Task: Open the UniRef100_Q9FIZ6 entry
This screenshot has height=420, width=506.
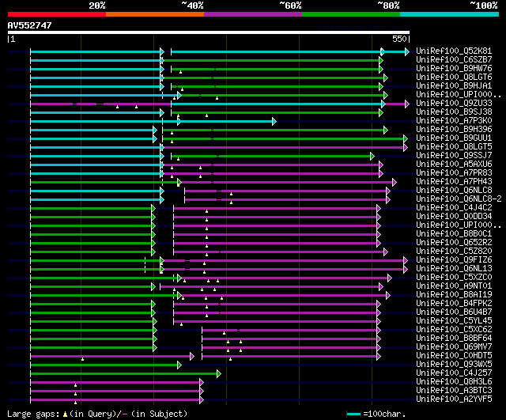Action: [x=454, y=260]
